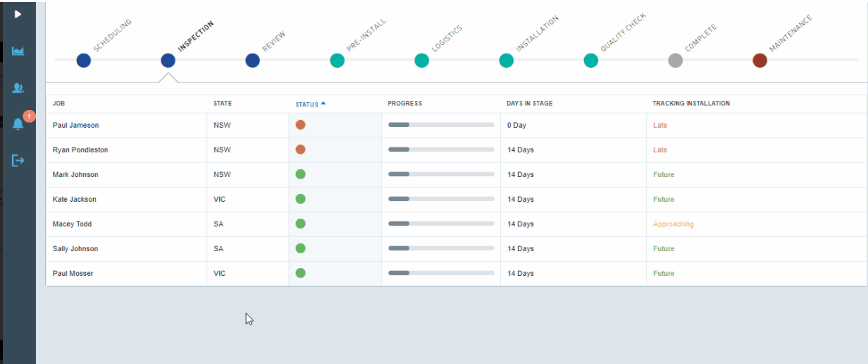The width and height of the screenshot is (868, 364).
Task: Click Kate Jackson's green status dot
Action: pyautogui.click(x=300, y=199)
